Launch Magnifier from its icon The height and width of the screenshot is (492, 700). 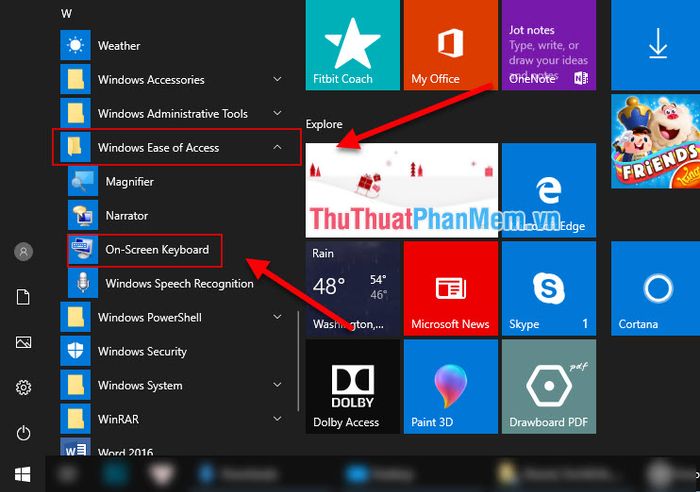83,181
